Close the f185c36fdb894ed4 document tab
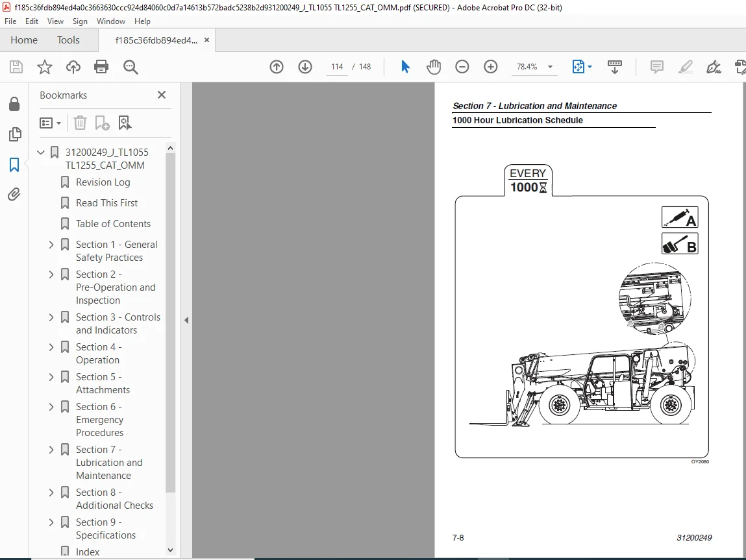746x560 pixels. click(206, 40)
